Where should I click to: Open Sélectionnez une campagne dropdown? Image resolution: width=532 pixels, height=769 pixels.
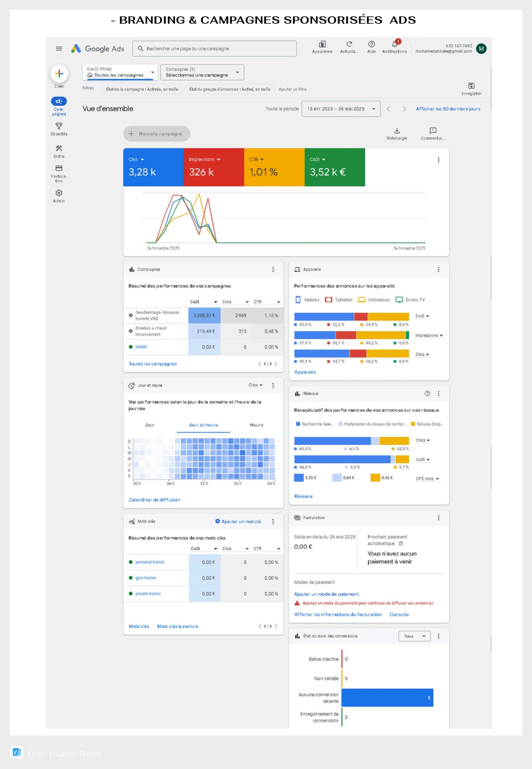[x=202, y=73]
